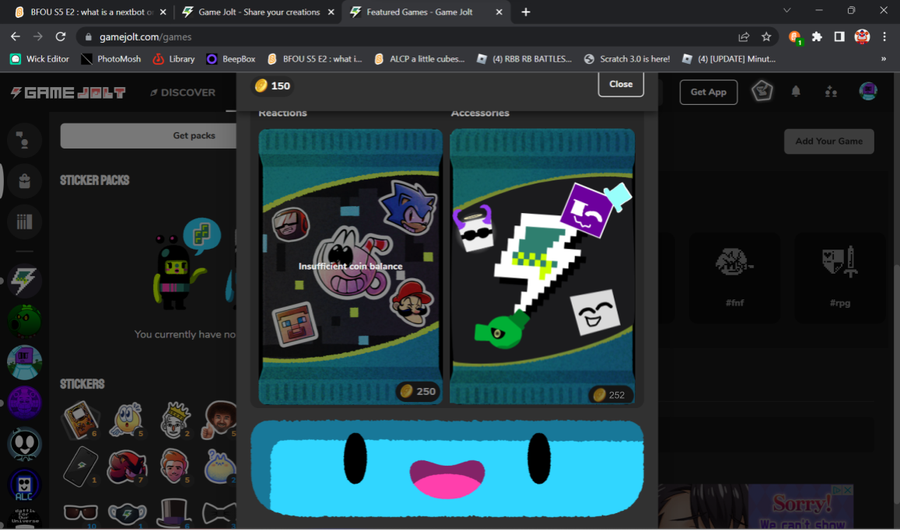The image size is (900, 531).
Task: Open the blue smiling face pack
Action: (447, 467)
